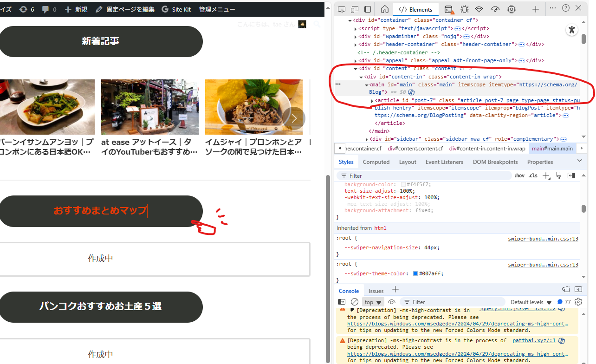
Task: Click ellipsis of header-container node
Action: pyautogui.click(x=522, y=45)
